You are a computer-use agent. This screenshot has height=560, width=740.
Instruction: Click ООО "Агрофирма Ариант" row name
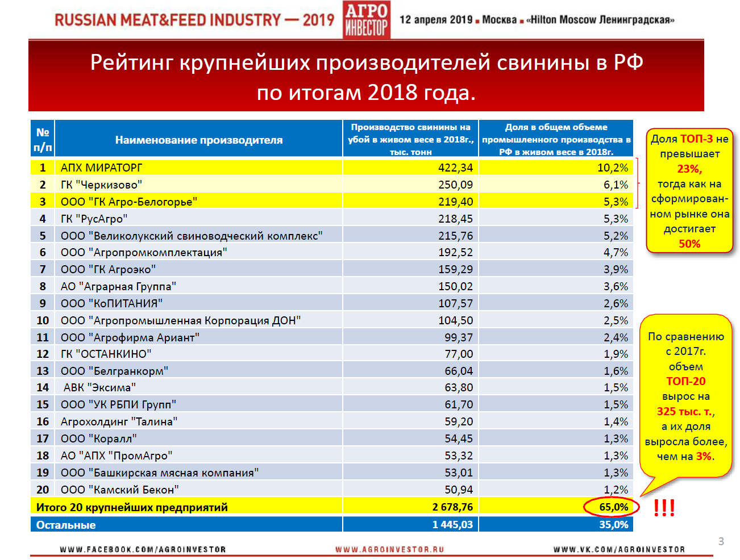pyautogui.click(x=130, y=337)
